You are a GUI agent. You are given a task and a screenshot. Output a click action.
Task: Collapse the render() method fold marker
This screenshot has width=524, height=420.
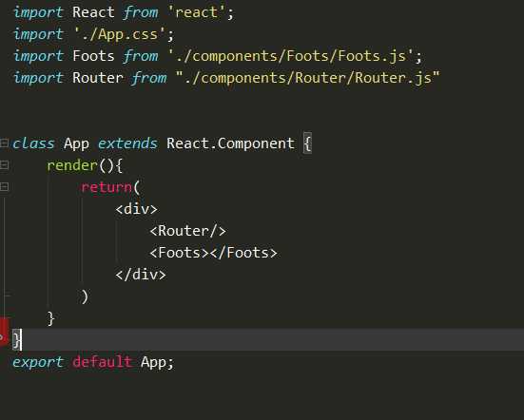[x=4, y=165]
